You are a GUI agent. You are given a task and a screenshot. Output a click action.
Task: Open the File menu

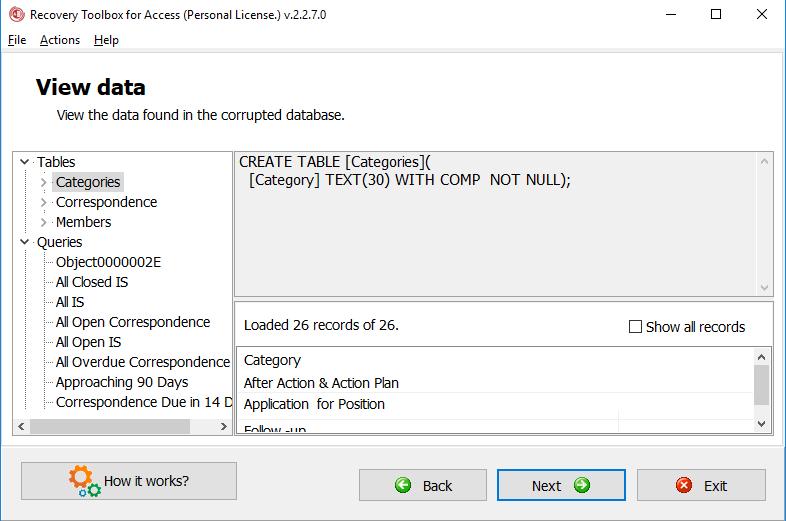pos(17,40)
